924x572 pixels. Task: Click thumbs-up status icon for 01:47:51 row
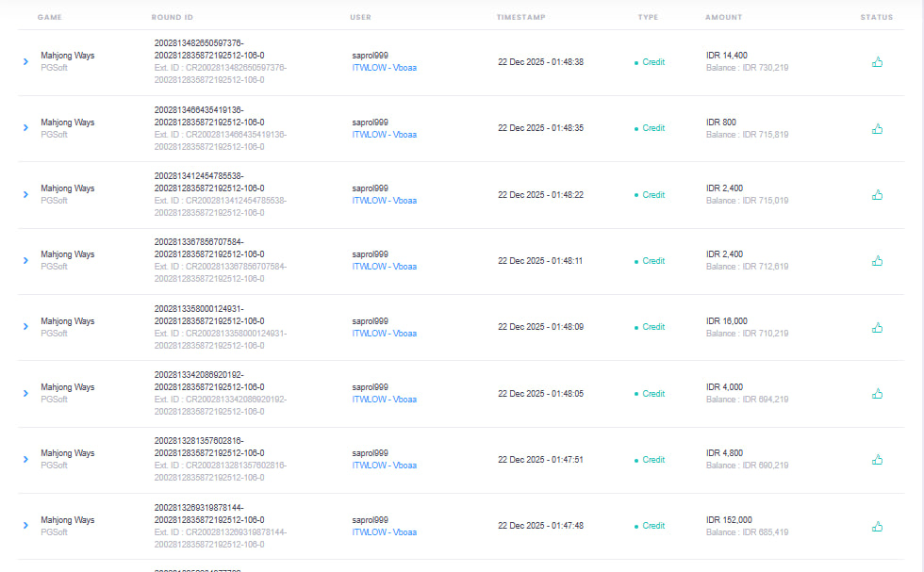[x=877, y=460]
